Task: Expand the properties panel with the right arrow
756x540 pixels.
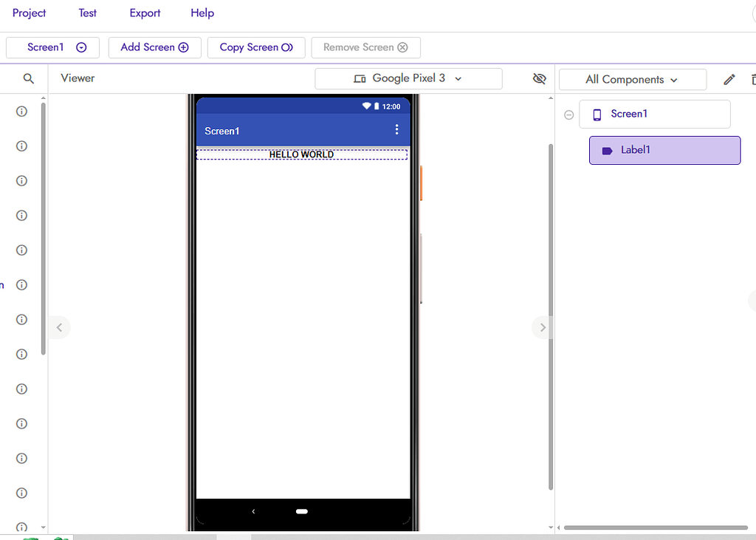Action: point(543,327)
